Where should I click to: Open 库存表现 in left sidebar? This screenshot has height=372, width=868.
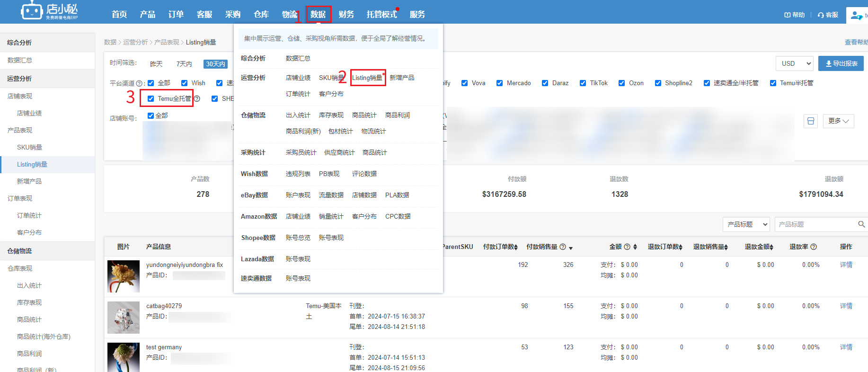29,303
